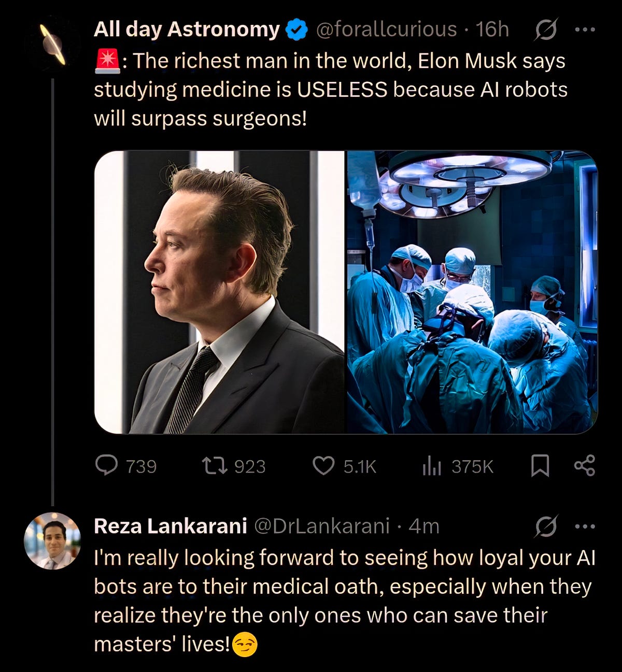Open more options menu on Reza's reply

pyautogui.click(x=585, y=526)
